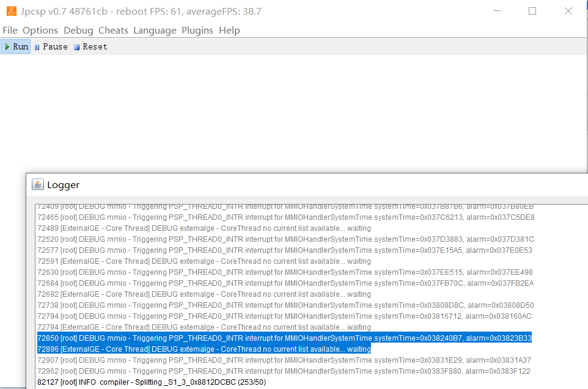
Task: Select log line 72577 systemTime=0x037E15A5
Action: click(x=285, y=250)
